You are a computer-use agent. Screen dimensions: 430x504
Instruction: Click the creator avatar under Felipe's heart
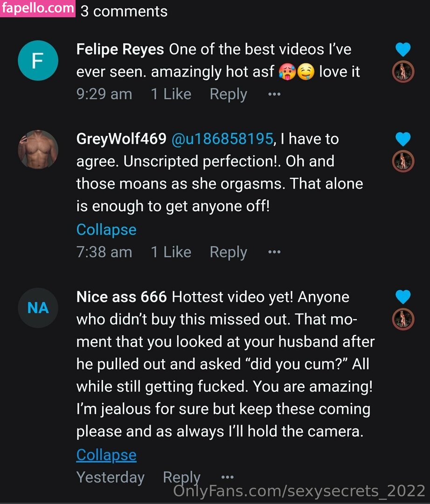coord(402,72)
